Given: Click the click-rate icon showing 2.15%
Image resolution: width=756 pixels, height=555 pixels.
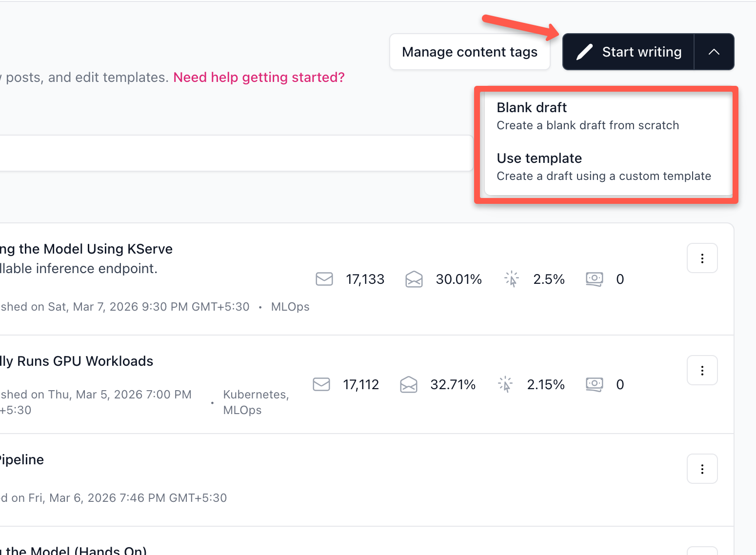Looking at the screenshot, I should click(x=505, y=384).
